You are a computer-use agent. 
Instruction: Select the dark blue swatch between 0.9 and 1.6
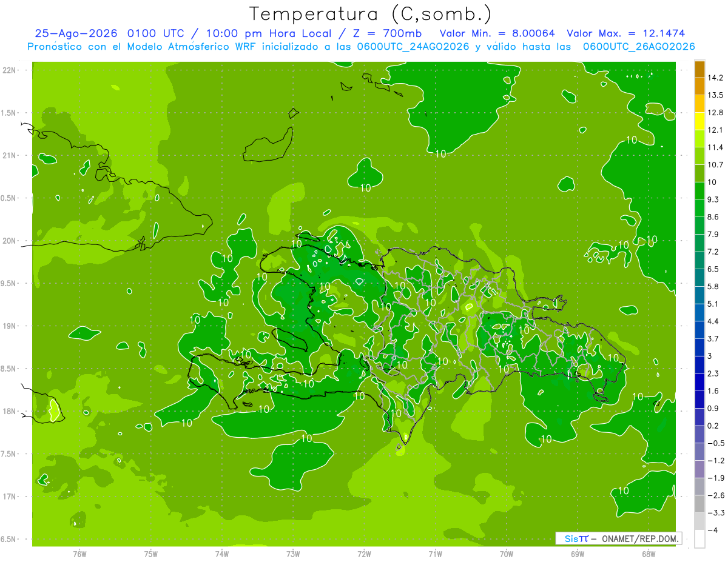699,399
